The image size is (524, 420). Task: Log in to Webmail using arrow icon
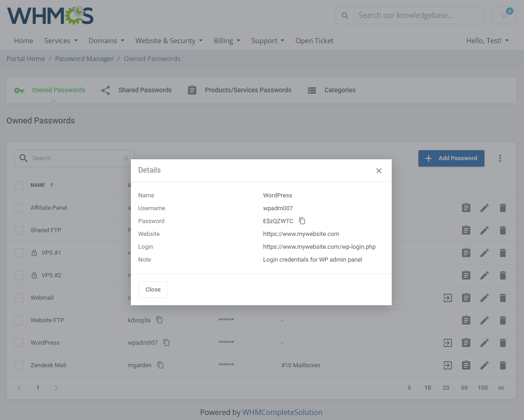tap(448, 298)
